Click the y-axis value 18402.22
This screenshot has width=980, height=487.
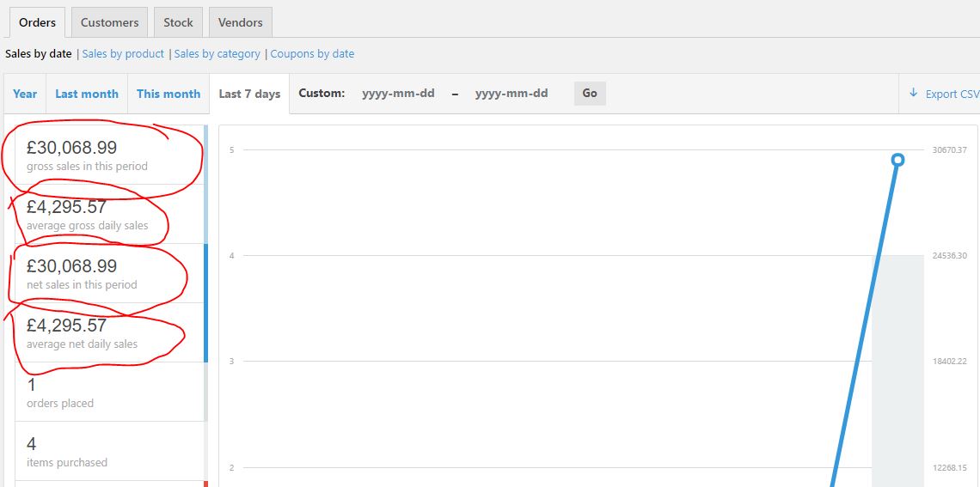coord(949,362)
